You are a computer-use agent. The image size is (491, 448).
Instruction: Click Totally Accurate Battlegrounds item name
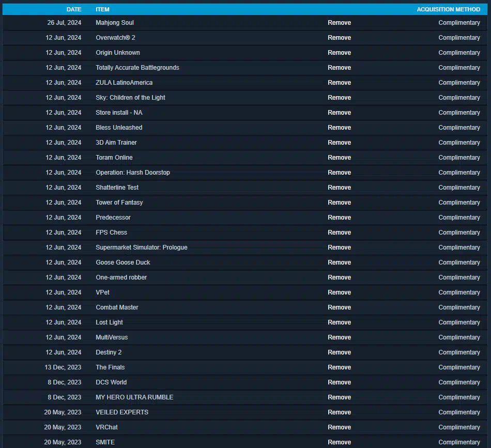(x=137, y=68)
